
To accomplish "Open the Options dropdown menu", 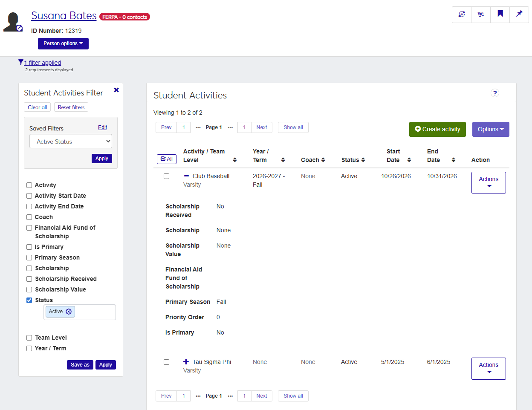I will tap(490, 129).
